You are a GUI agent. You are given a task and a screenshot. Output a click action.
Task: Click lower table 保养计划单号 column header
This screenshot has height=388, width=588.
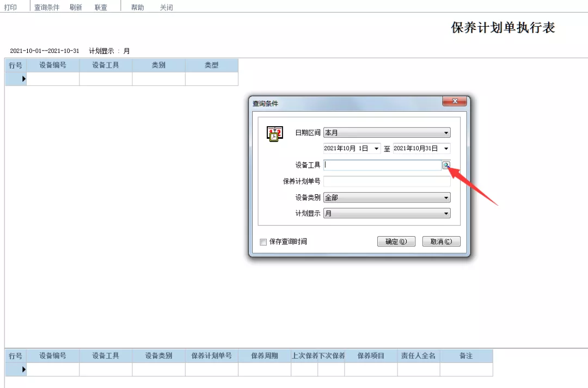coord(211,356)
